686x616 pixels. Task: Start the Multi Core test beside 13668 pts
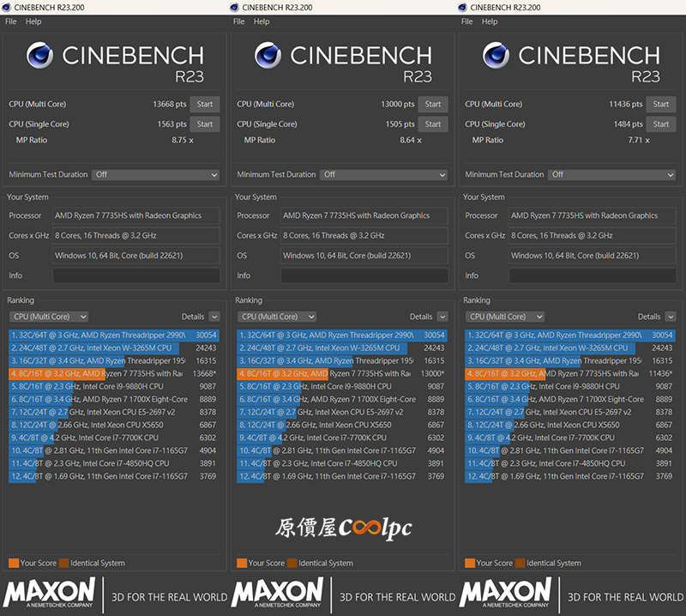[x=205, y=104]
